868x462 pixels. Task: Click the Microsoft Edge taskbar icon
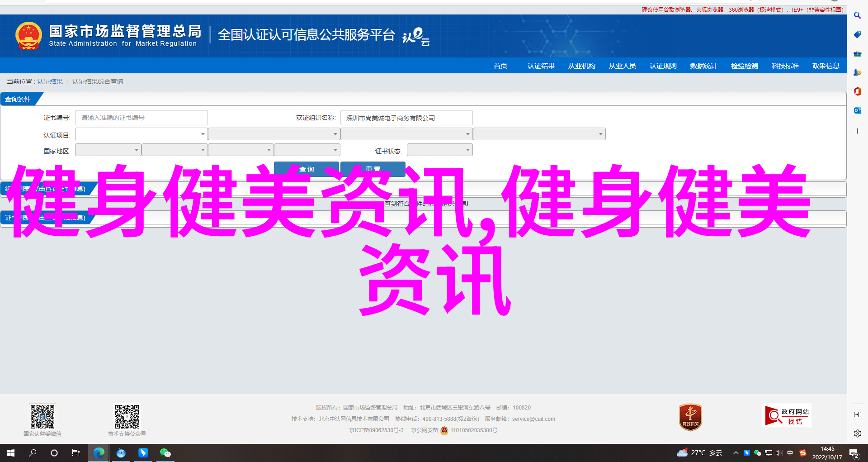[x=99, y=452]
